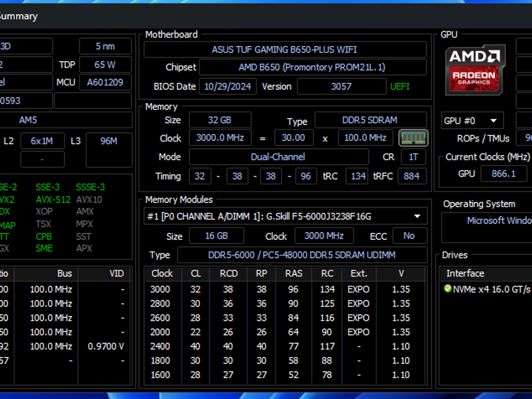532x399 pixels.
Task: Click the chipset AMD B650 field
Action: click(312, 67)
